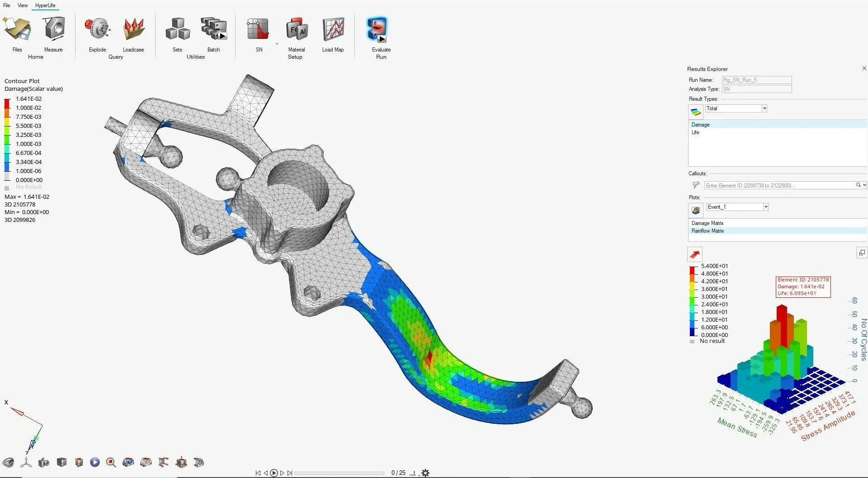868x478 pixels.
Task: Click the blue swatch of the contour legend
Action: pos(7,167)
